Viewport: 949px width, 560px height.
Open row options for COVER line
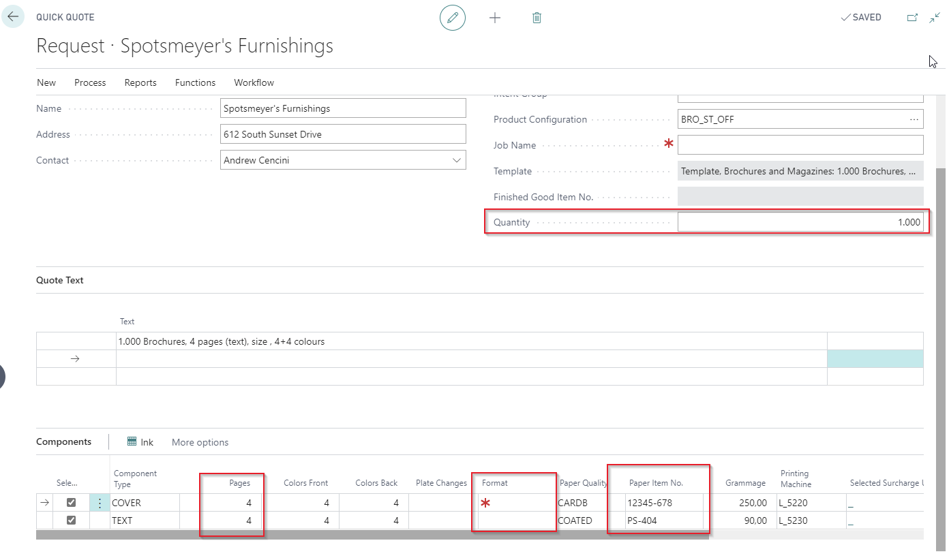100,503
